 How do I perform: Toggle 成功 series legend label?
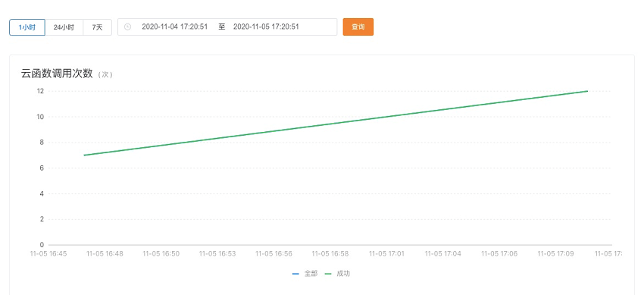(343, 274)
